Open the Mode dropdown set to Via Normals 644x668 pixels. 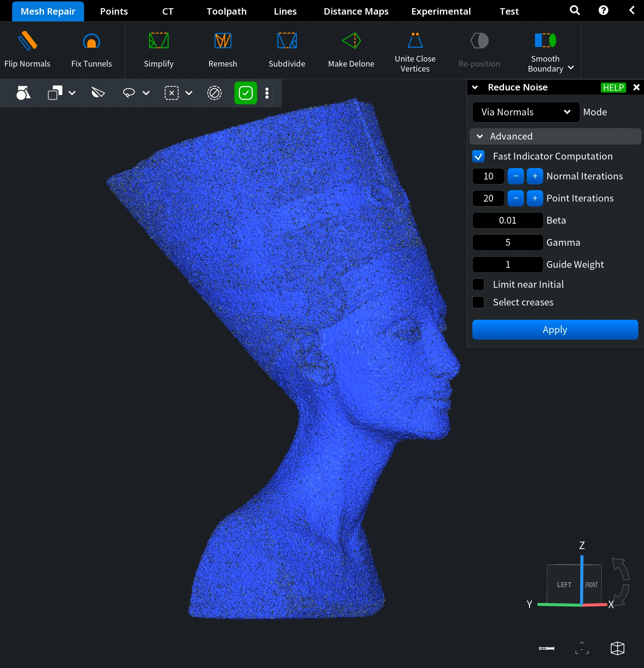[x=526, y=112]
